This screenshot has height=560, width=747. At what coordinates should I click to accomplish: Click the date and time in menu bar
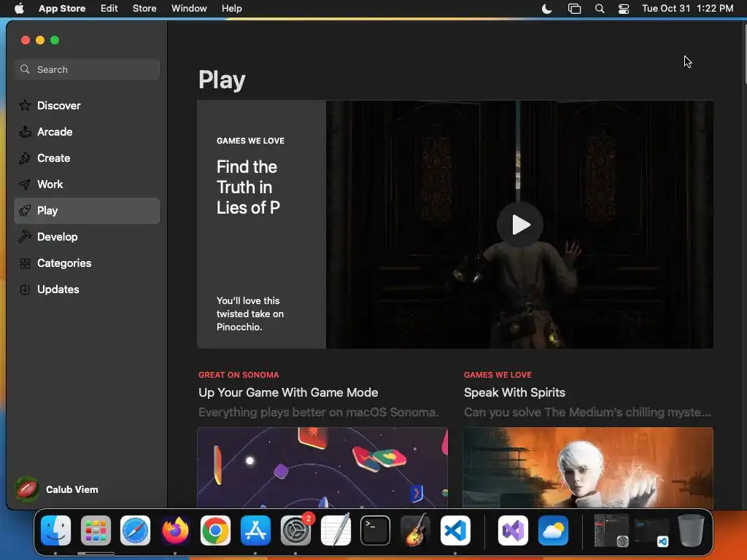point(687,8)
